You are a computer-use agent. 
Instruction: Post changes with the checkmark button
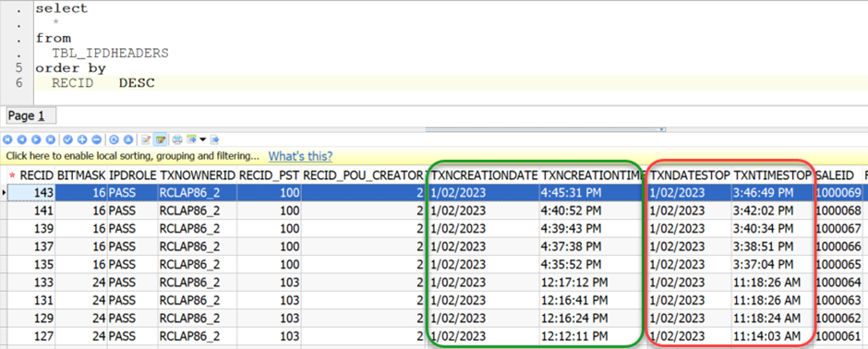pos(67,139)
